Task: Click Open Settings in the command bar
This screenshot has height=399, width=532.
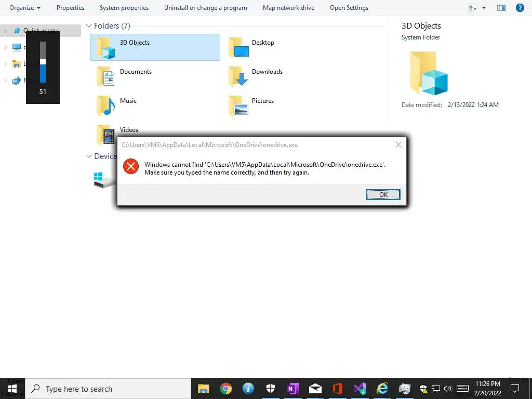Action: coord(349,7)
